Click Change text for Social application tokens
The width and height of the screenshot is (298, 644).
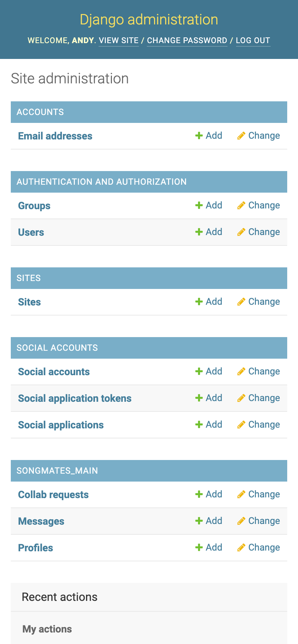coord(264,398)
